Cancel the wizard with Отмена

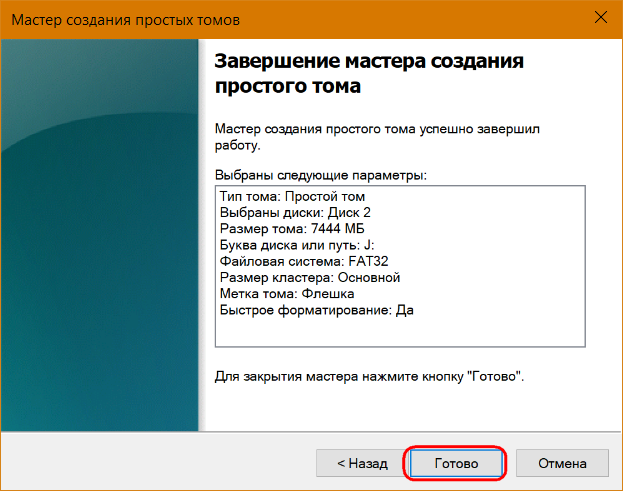562,463
